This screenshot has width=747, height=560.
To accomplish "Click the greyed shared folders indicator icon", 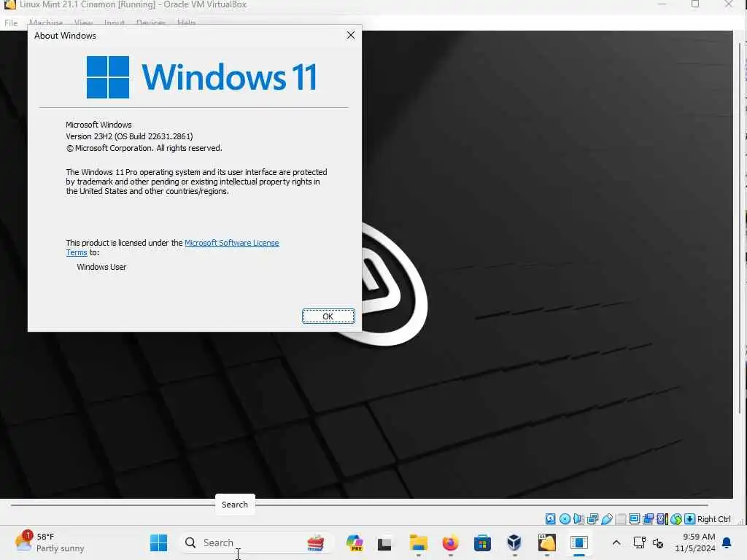I will [620, 519].
